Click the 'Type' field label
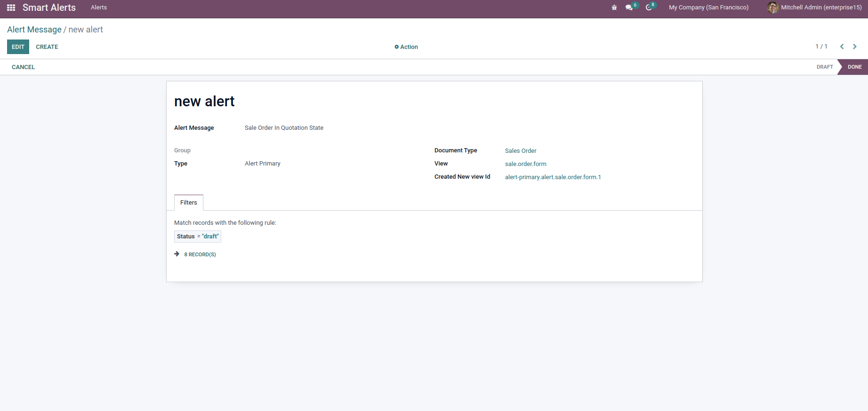Screen dimensions: 868x411 (181, 164)
